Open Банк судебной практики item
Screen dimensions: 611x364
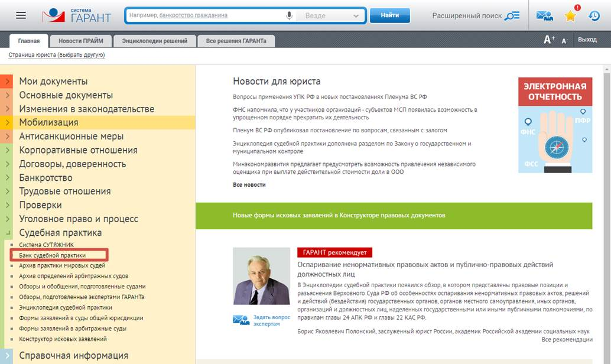point(52,255)
